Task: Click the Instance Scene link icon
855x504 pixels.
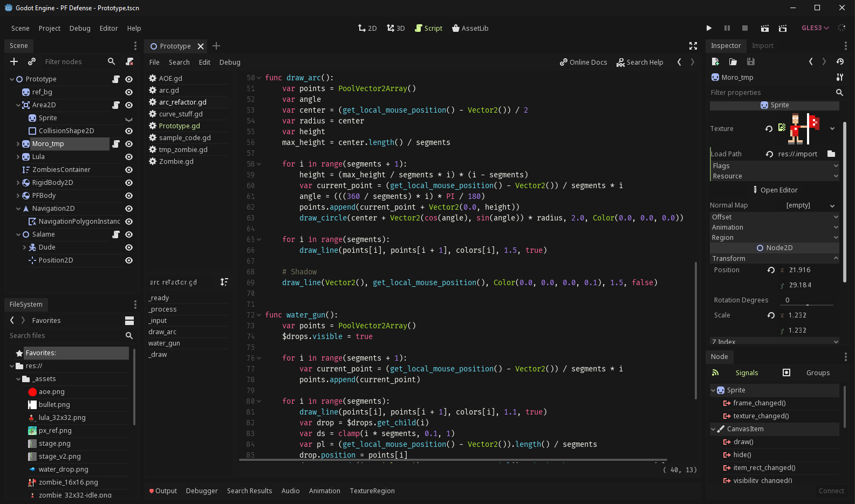Action: (32, 61)
